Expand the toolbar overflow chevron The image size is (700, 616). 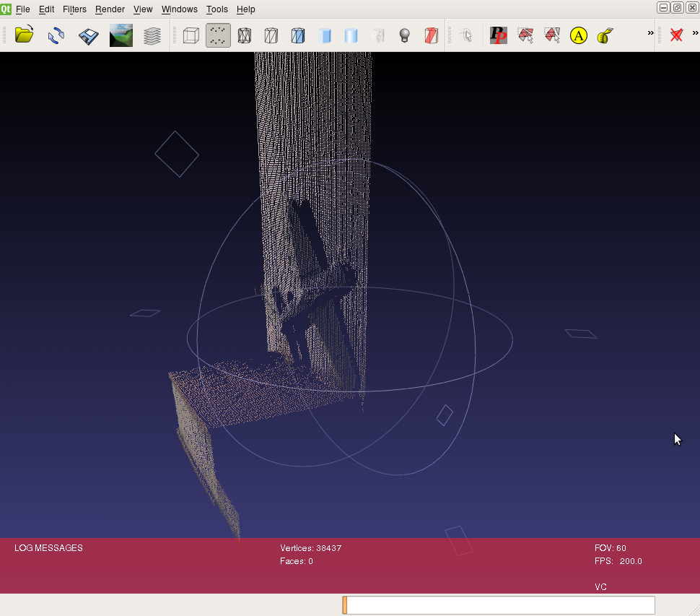pos(650,33)
